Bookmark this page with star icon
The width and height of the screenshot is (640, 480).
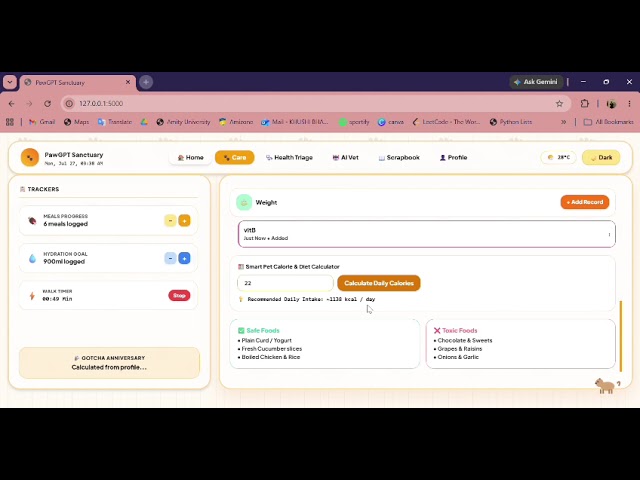(x=559, y=104)
